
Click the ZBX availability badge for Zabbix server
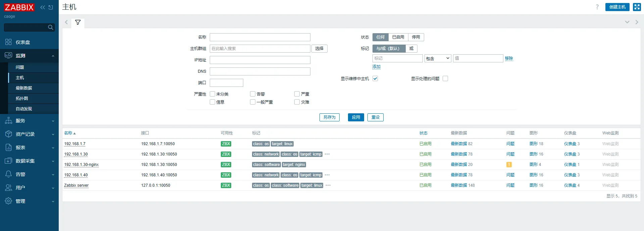pyautogui.click(x=226, y=185)
